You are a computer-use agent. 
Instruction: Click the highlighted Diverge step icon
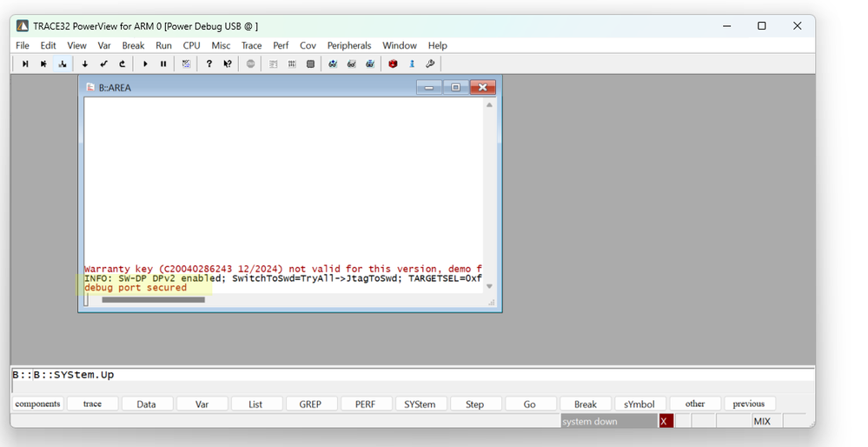click(62, 64)
